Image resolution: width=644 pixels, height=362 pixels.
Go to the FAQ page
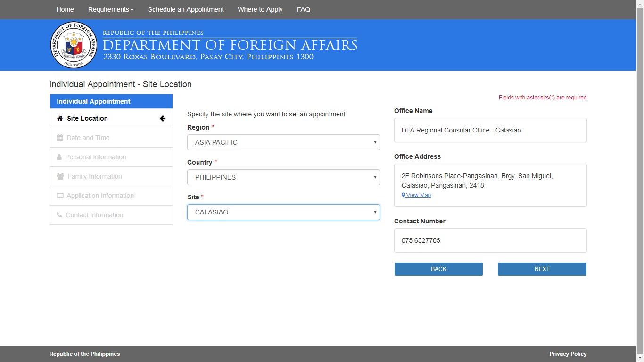click(304, 9)
